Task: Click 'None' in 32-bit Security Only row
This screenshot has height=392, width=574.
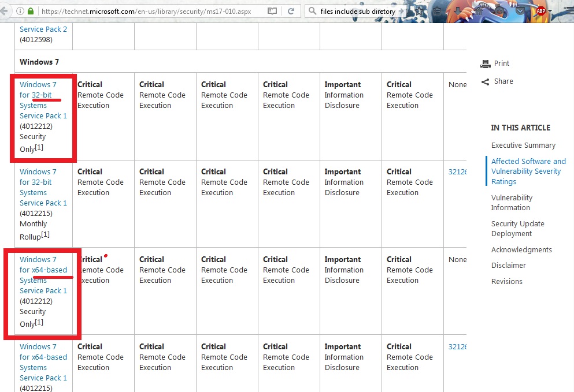Action: pyautogui.click(x=458, y=84)
